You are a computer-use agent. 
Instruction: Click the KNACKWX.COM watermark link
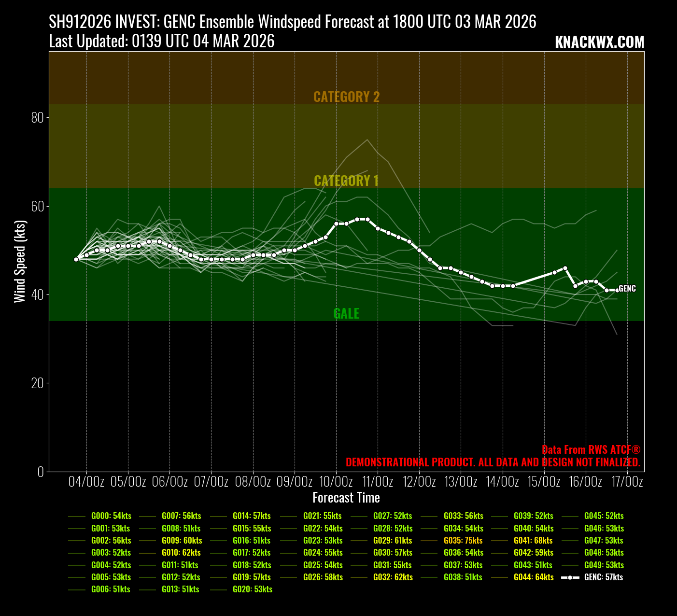pyautogui.click(x=599, y=42)
